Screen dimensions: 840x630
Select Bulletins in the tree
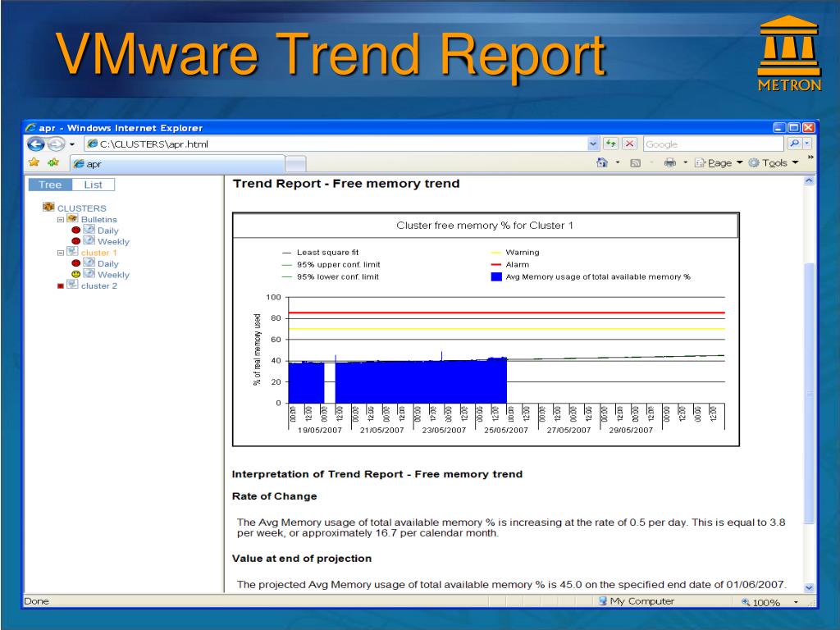click(98, 220)
